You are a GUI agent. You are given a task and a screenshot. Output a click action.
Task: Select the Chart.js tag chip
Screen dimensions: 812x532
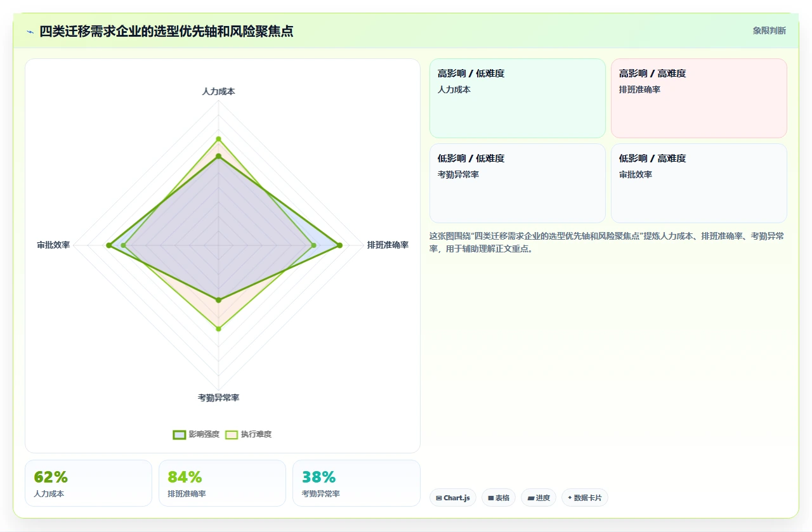click(x=453, y=498)
